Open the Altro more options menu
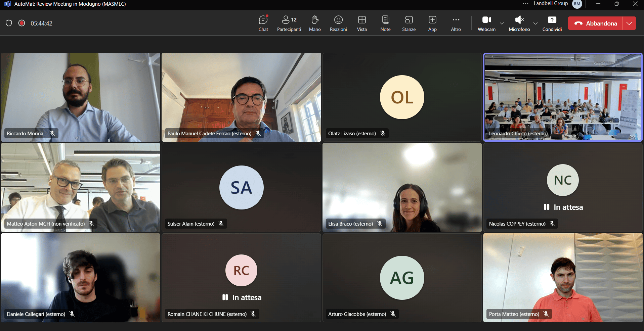Image resolution: width=644 pixels, height=331 pixels. [x=456, y=23]
